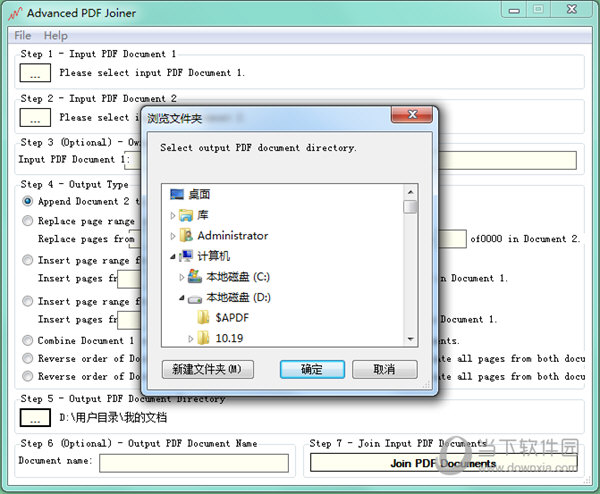Expand the Administrator tree node

(x=173, y=236)
